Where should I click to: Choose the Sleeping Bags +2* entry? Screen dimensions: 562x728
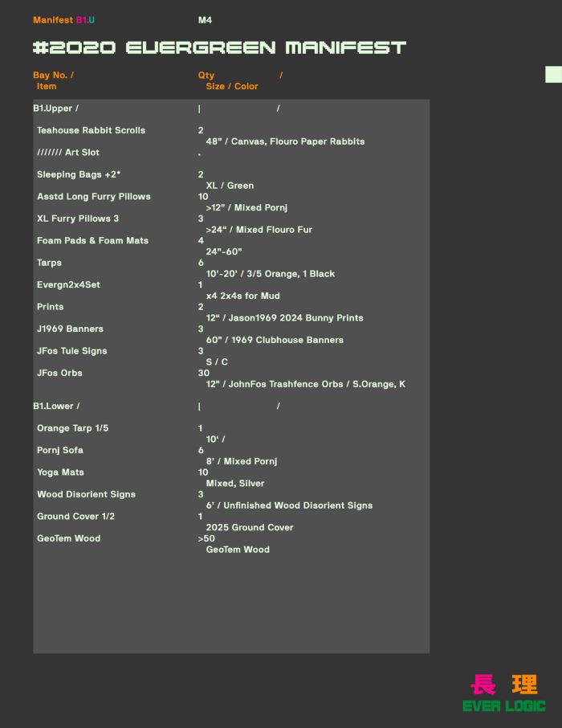[79, 174]
